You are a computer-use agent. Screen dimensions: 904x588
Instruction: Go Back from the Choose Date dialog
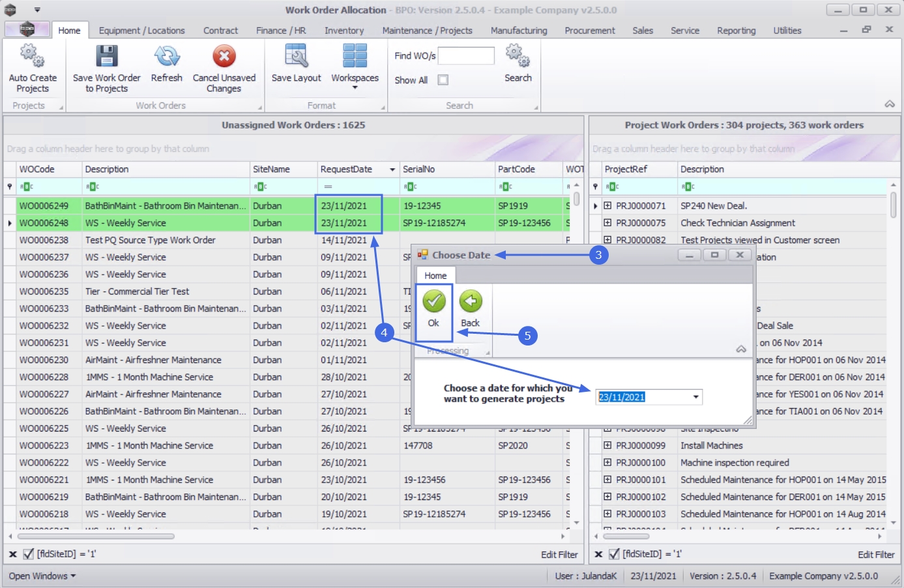(470, 308)
